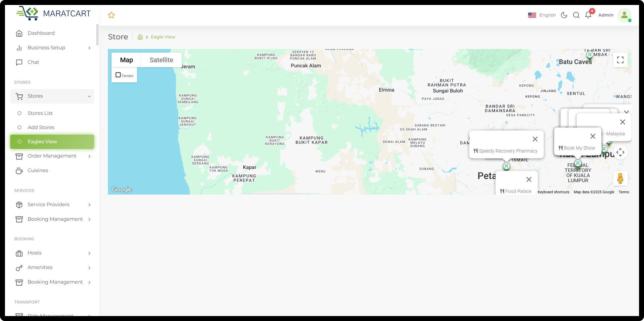Image resolution: width=644 pixels, height=321 pixels.
Task: Click the map camera pan control
Action: [x=621, y=152]
